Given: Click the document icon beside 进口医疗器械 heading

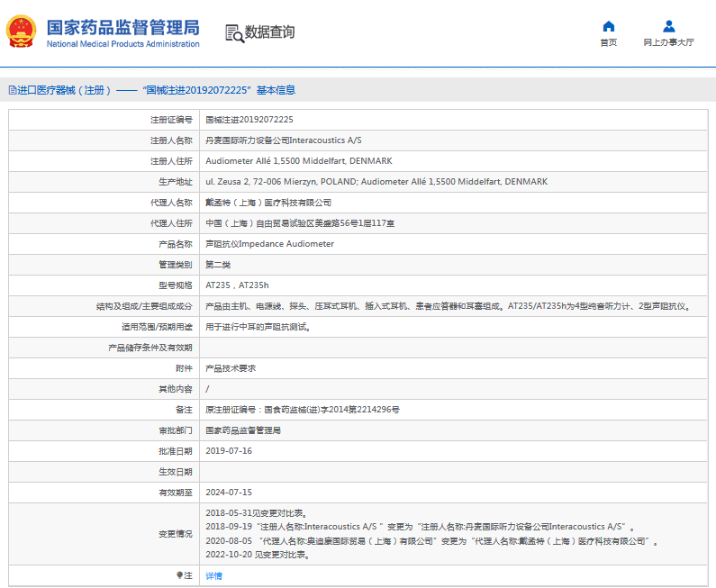Looking at the screenshot, I should click(13, 90).
